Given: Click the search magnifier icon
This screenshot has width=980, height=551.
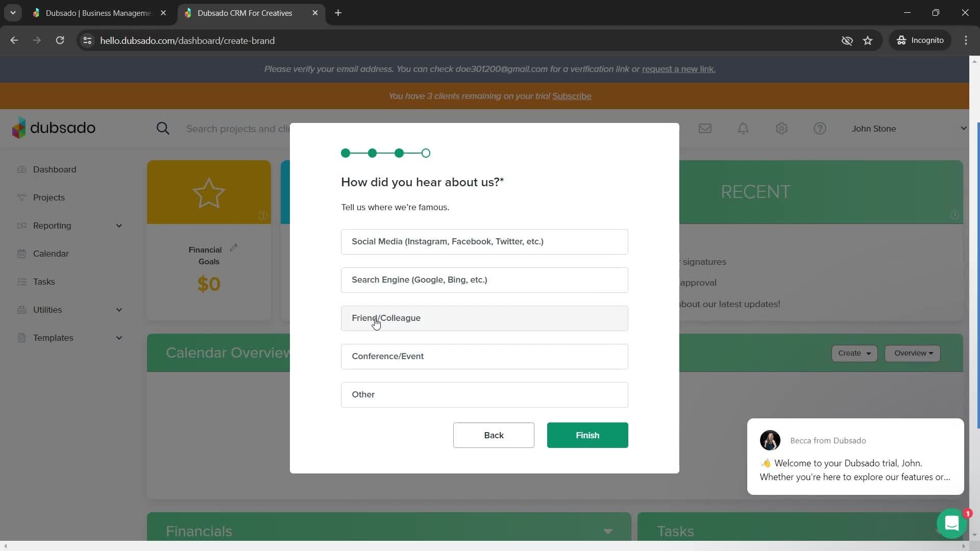Looking at the screenshot, I should click(163, 129).
